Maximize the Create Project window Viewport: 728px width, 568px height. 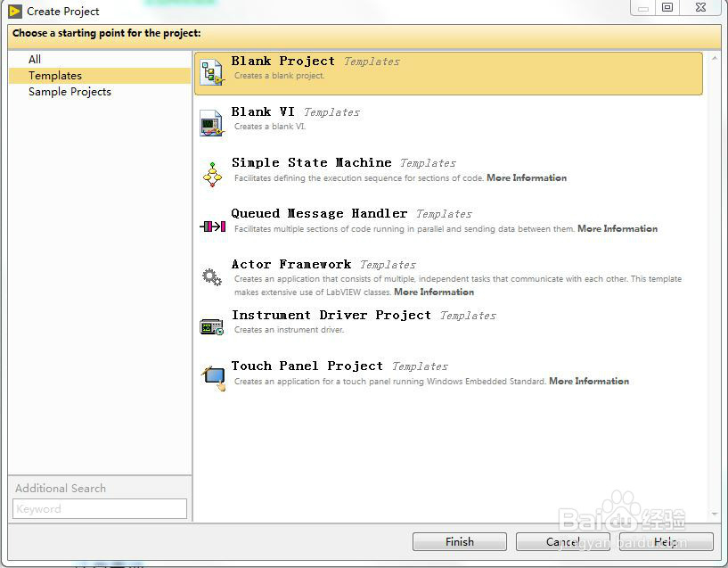click(x=667, y=7)
